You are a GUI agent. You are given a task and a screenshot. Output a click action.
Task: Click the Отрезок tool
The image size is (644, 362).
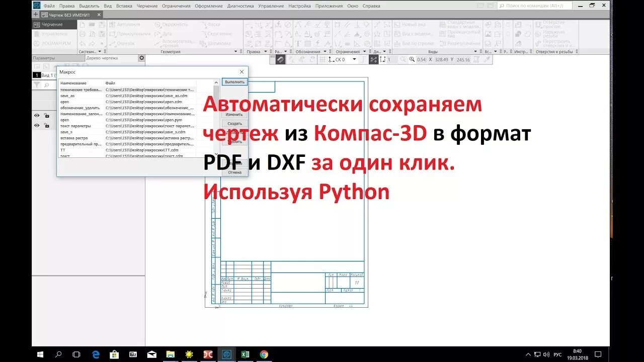122,43
